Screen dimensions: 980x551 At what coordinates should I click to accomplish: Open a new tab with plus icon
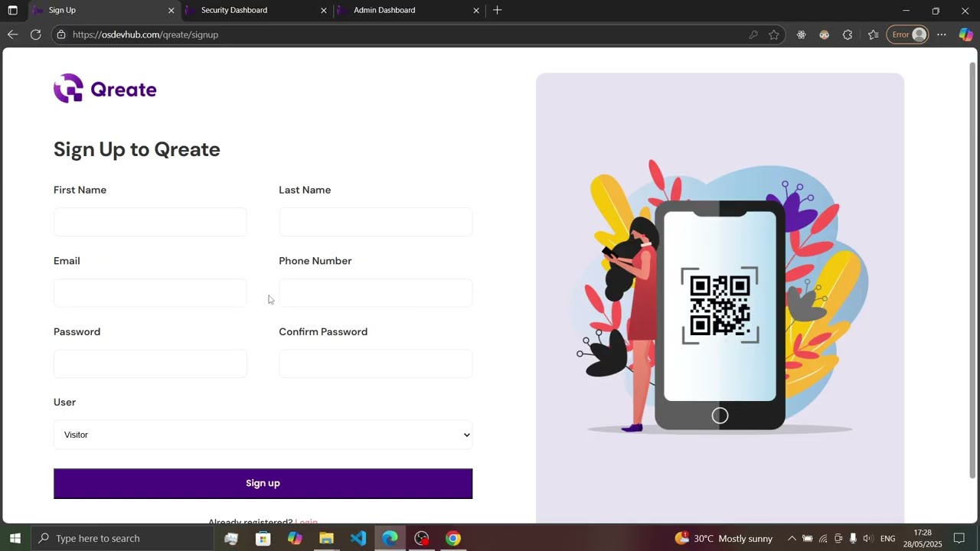(498, 10)
